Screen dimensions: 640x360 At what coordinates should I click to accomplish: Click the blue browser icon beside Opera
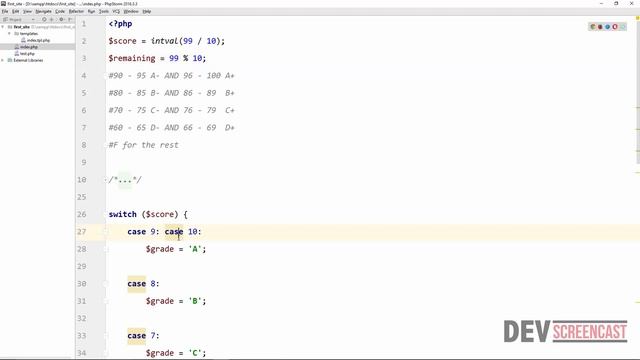pos(607,27)
